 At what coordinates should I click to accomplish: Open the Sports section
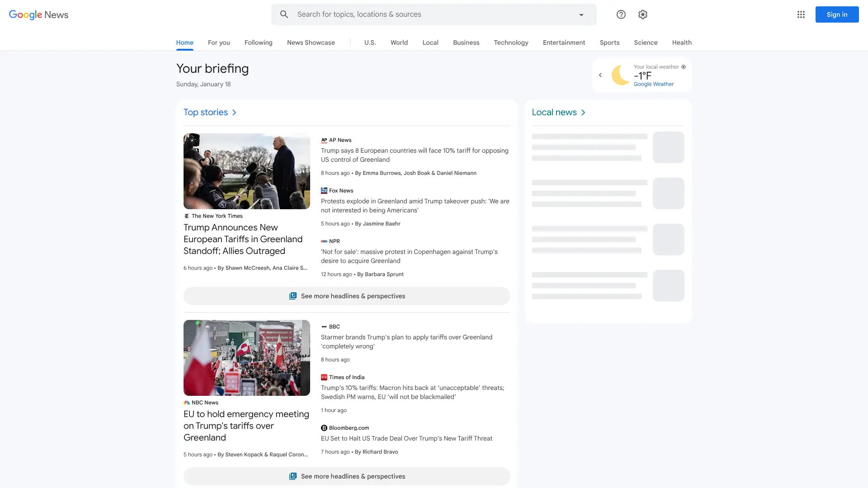[609, 42]
